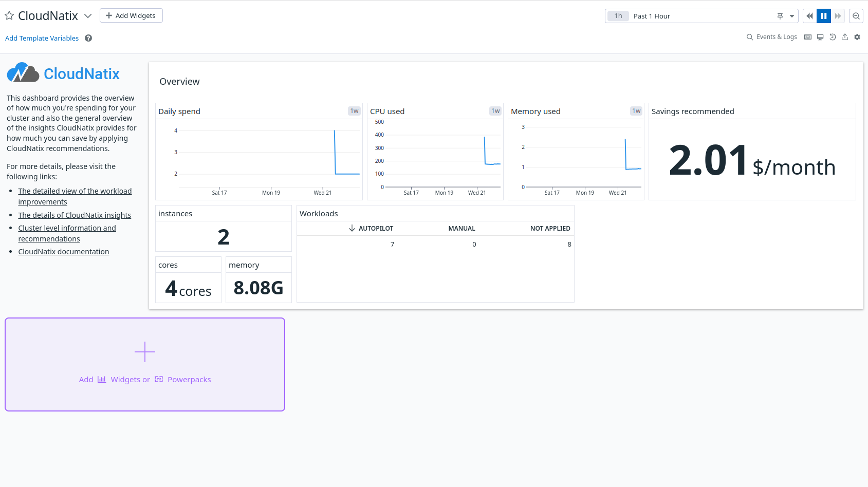
Task: Open the CloudNatix dashboard name dropdown
Action: [x=87, y=16]
